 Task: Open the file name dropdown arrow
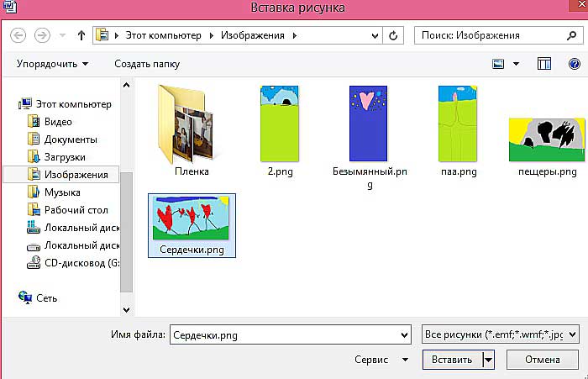[404, 334]
